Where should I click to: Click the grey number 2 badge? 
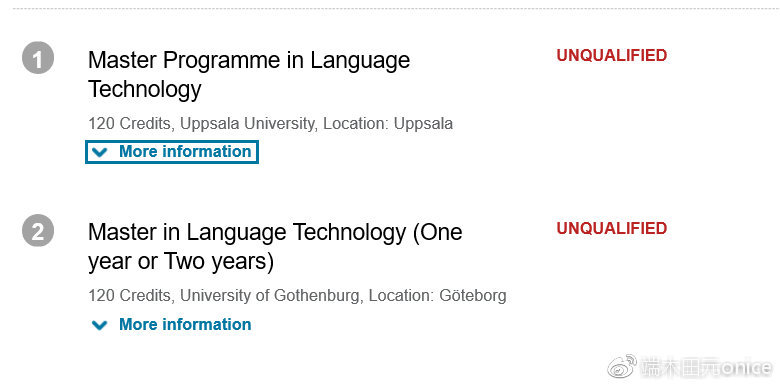tap(38, 230)
